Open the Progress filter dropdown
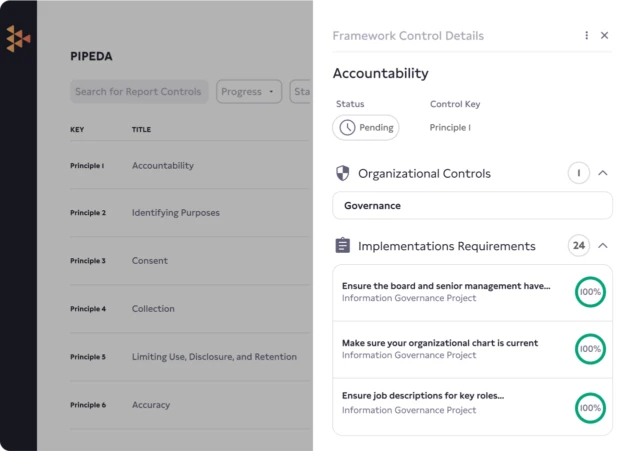The height and width of the screenshot is (451, 630). pyautogui.click(x=249, y=92)
